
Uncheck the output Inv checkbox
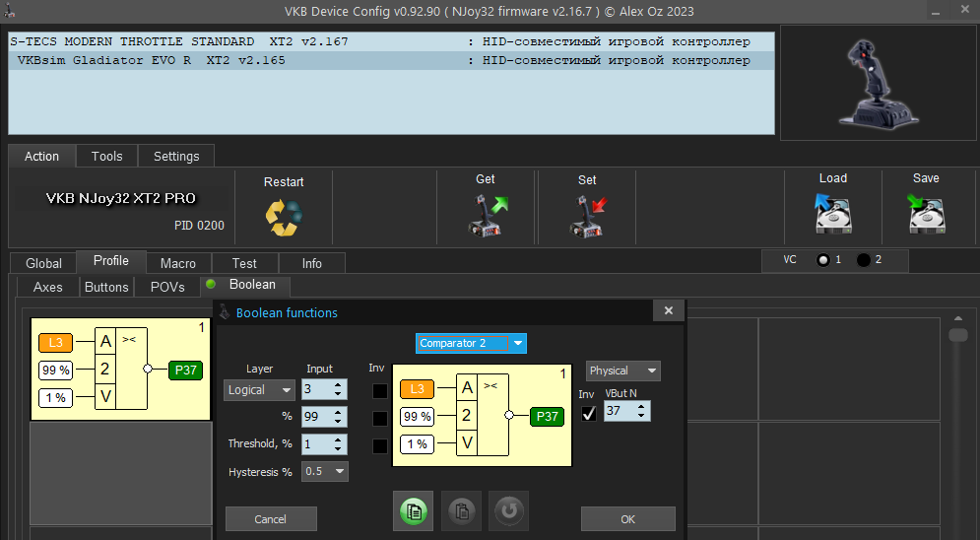tap(589, 413)
